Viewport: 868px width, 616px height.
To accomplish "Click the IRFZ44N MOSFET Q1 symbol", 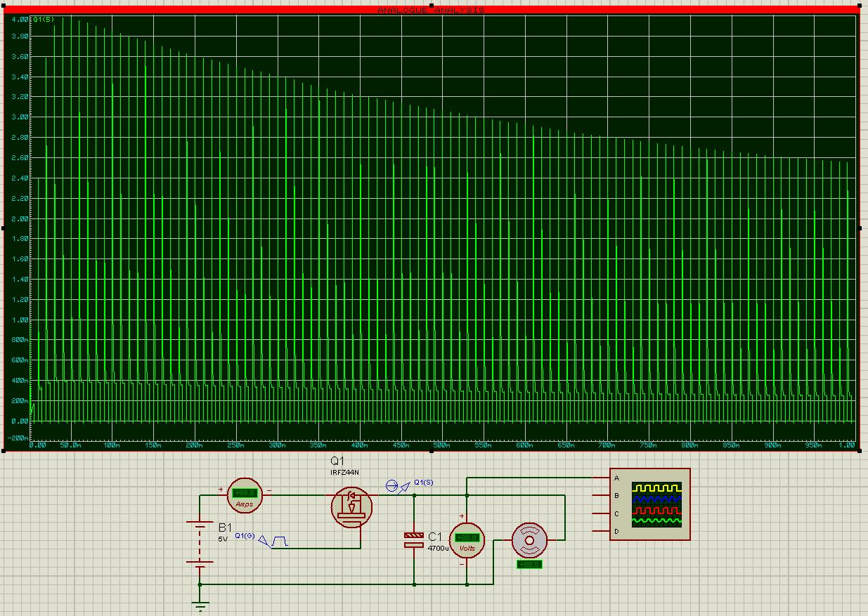I will (x=352, y=507).
